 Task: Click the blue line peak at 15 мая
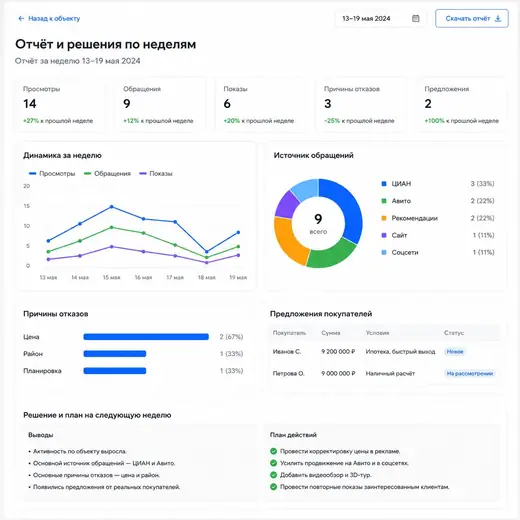click(x=112, y=207)
